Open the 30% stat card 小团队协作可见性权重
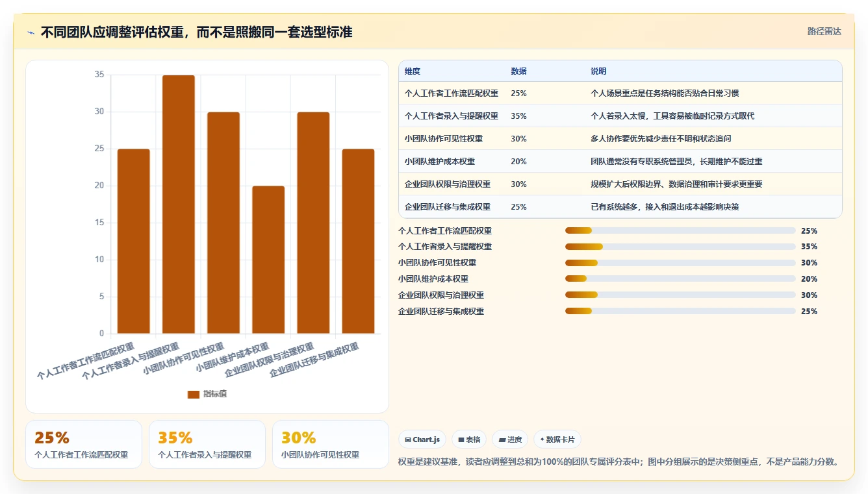The image size is (868, 494). (x=331, y=444)
